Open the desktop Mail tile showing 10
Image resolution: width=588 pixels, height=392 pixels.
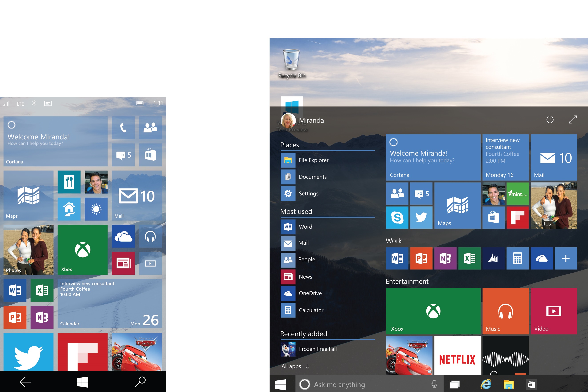point(554,158)
